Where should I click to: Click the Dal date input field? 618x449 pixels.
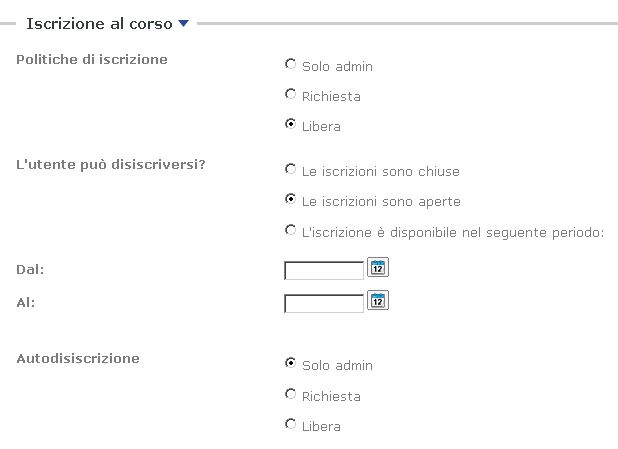(324, 270)
